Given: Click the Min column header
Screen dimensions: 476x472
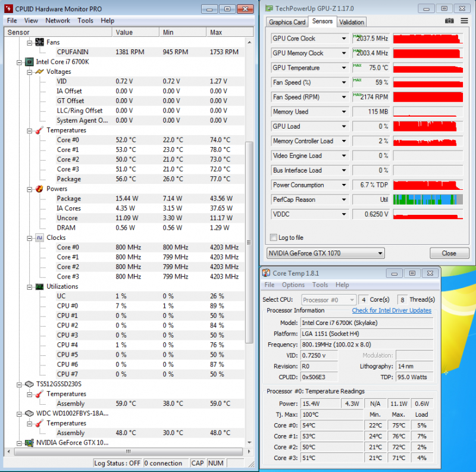Looking at the screenshot, I should 183,32.
